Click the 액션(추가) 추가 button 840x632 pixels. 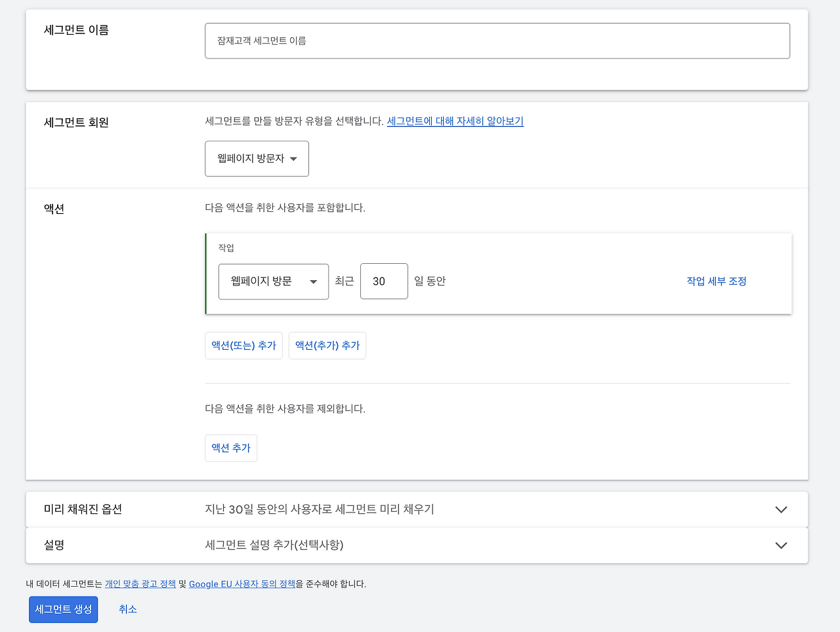click(327, 345)
